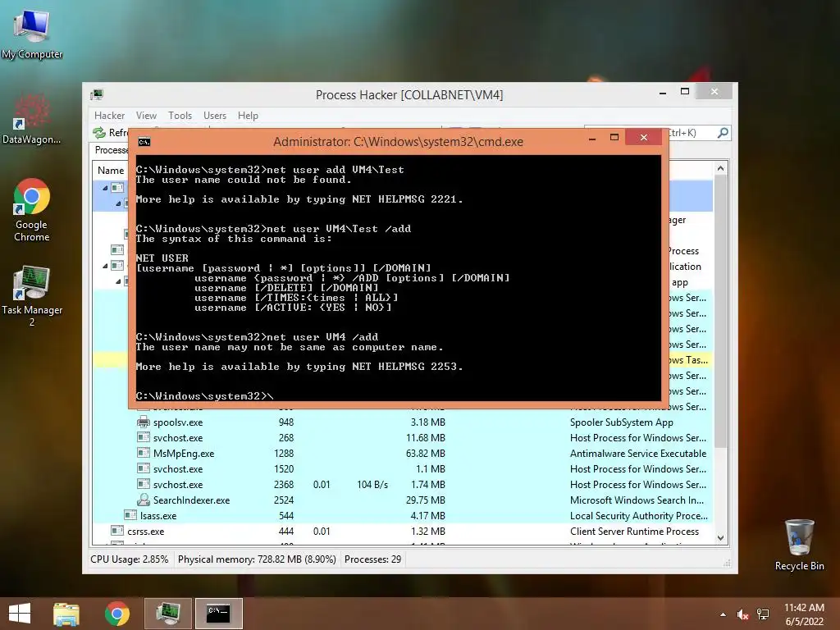840x630 pixels.
Task: Maximize the Process Hacker window
Action: pos(685,92)
